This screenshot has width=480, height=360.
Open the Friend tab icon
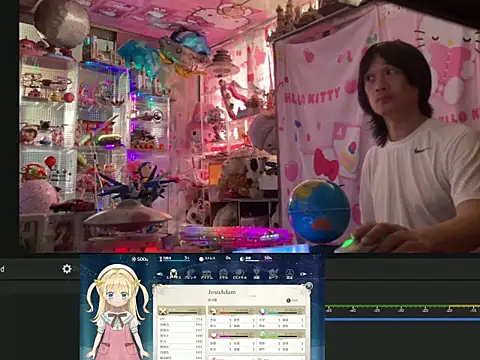pos(190,274)
